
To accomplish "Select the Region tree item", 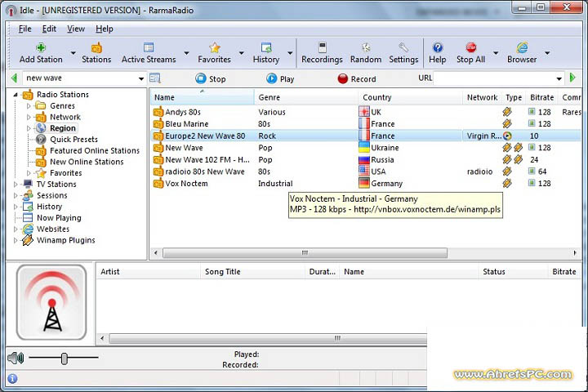I will (x=63, y=128).
